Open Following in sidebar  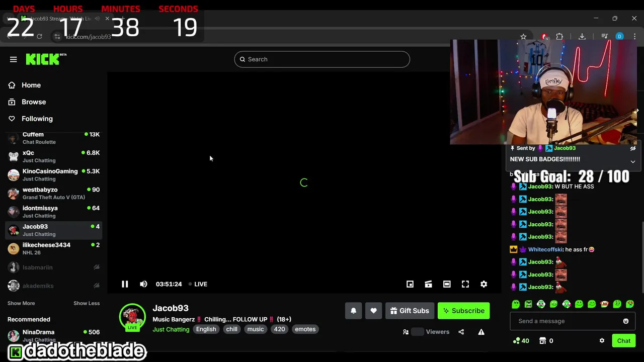[x=37, y=119]
